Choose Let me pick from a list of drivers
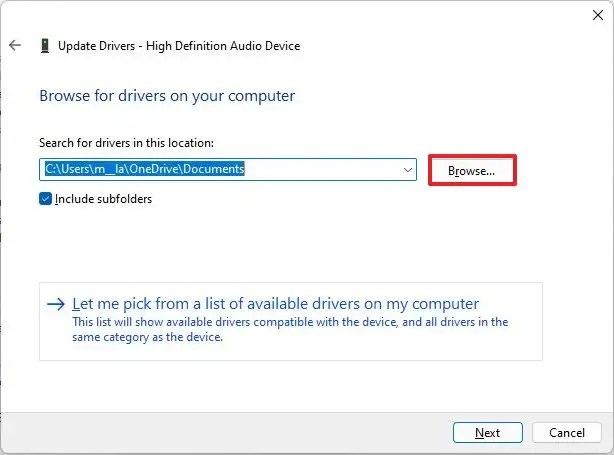This screenshot has height=455, width=614. tap(291, 321)
